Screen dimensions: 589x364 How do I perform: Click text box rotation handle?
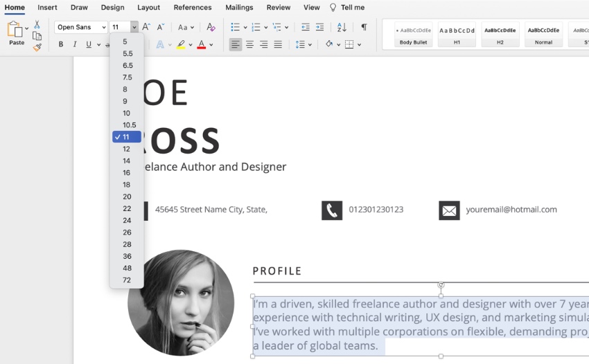[x=441, y=285]
